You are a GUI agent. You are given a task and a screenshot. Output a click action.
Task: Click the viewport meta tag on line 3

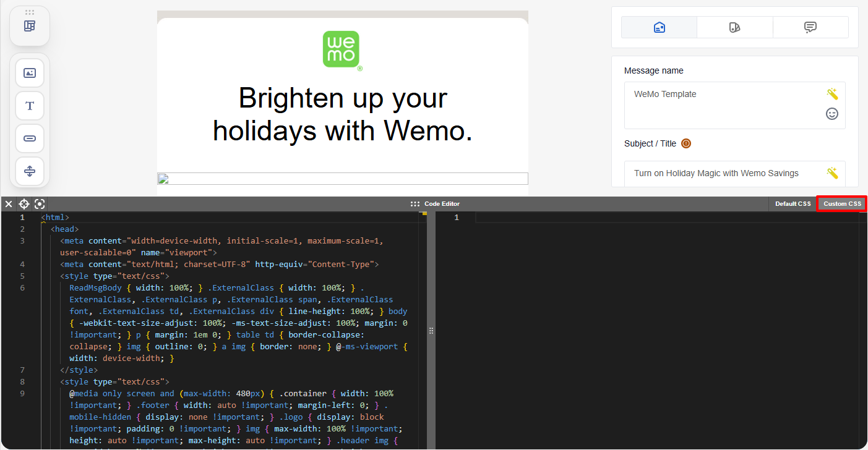(x=223, y=247)
